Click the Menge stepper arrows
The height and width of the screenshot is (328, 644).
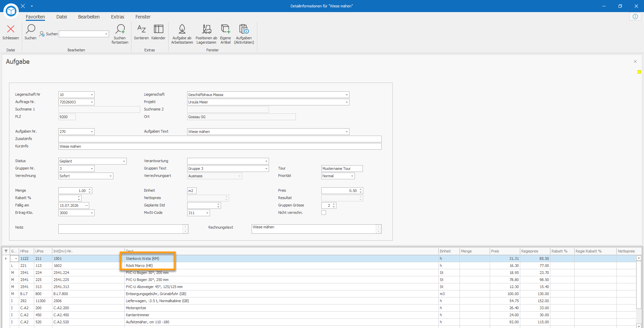(90, 191)
